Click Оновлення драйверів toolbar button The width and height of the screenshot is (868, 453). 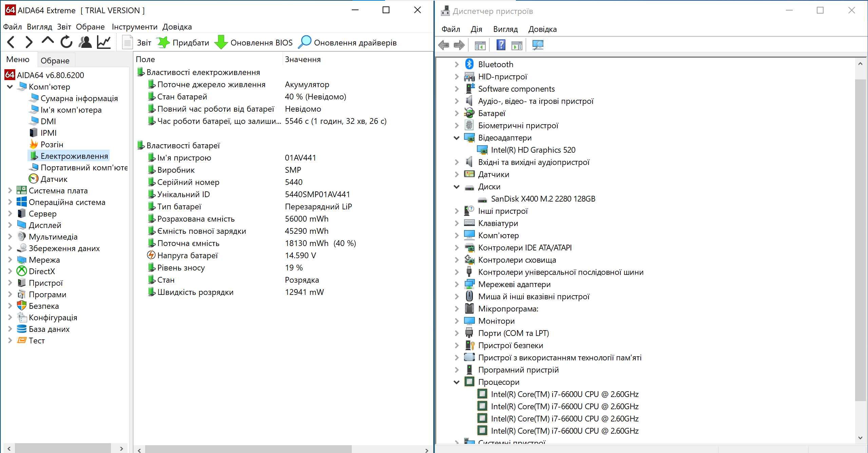[x=347, y=42]
